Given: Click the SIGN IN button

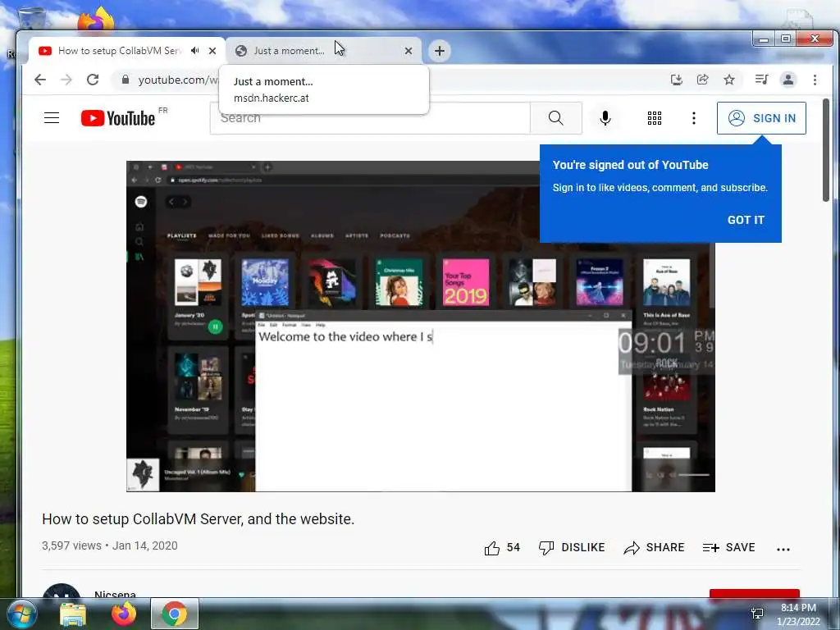Looking at the screenshot, I should tap(761, 118).
